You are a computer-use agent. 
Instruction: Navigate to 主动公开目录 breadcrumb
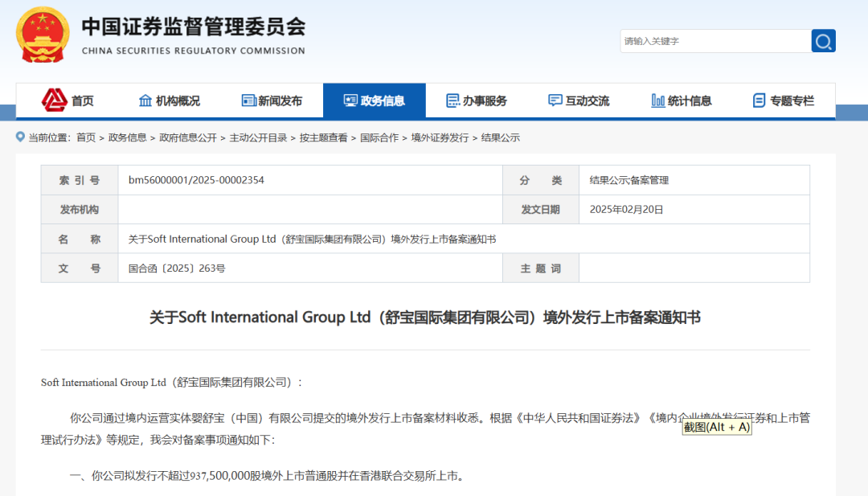tap(258, 137)
